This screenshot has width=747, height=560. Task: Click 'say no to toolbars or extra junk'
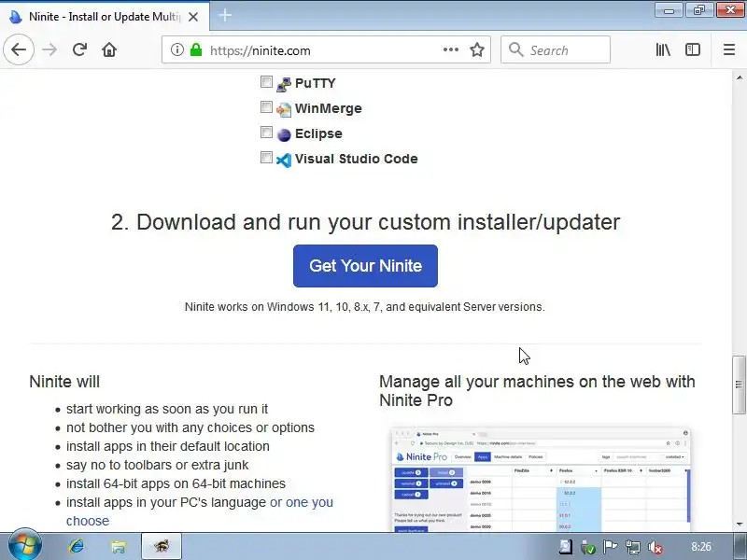pyautogui.click(x=157, y=465)
